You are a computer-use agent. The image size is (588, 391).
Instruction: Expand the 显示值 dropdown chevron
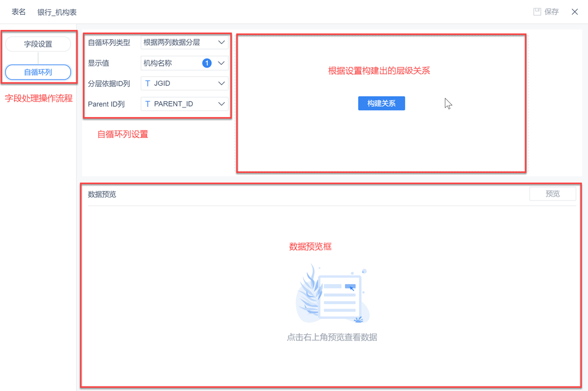[221, 63]
